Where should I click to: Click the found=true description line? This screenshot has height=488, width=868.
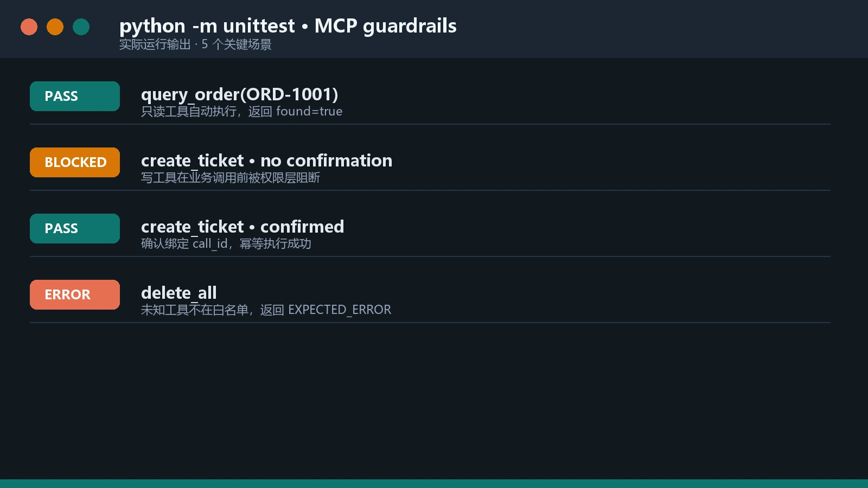(241, 111)
